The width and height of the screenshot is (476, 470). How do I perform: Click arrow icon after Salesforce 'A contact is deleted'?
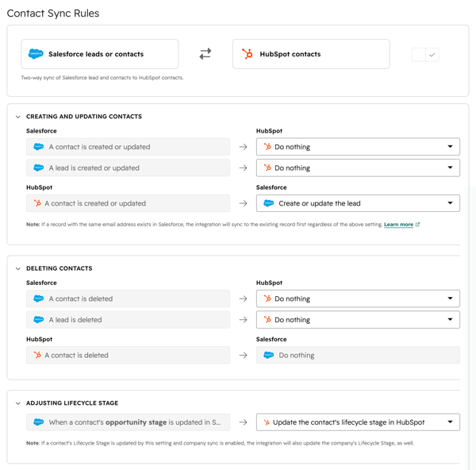click(x=243, y=299)
